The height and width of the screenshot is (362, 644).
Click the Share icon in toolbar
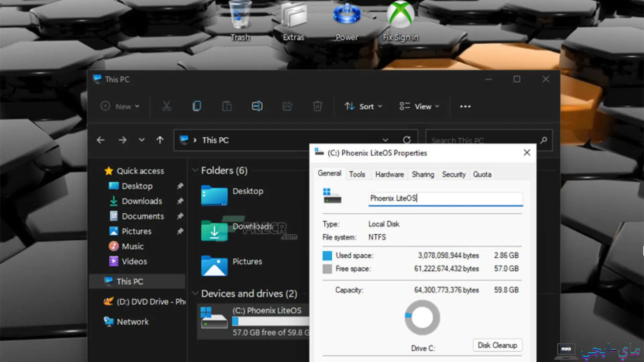pyautogui.click(x=287, y=106)
